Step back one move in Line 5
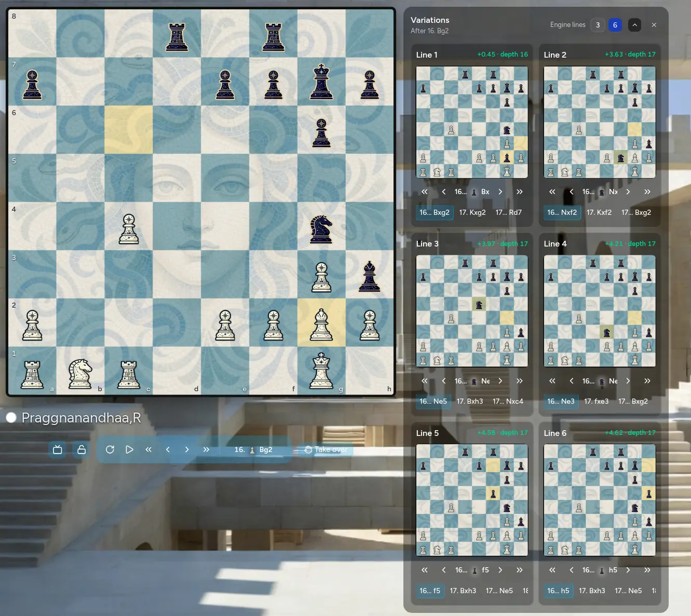This screenshot has width=691, height=616. pyautogui.click(x=444, y=570)
